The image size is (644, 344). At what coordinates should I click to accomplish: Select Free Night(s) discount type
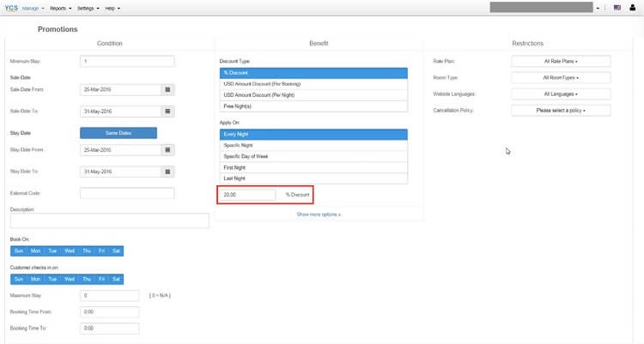[313, 106]
